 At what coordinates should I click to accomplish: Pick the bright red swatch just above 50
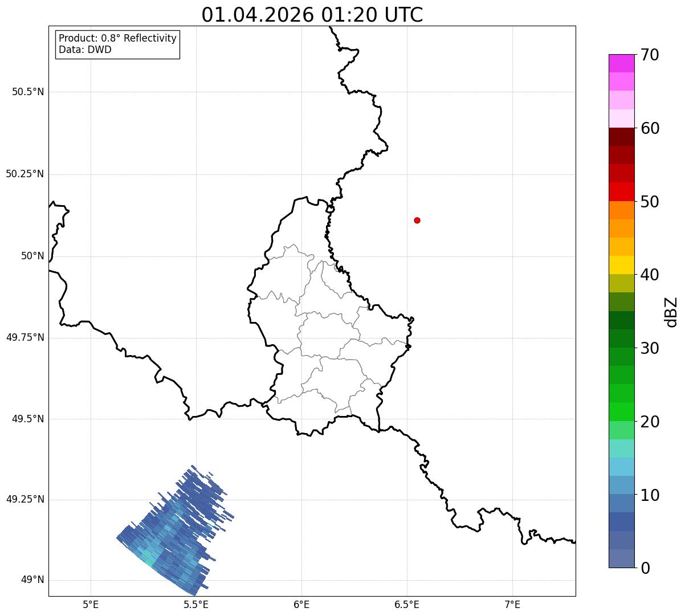point(621,191)
